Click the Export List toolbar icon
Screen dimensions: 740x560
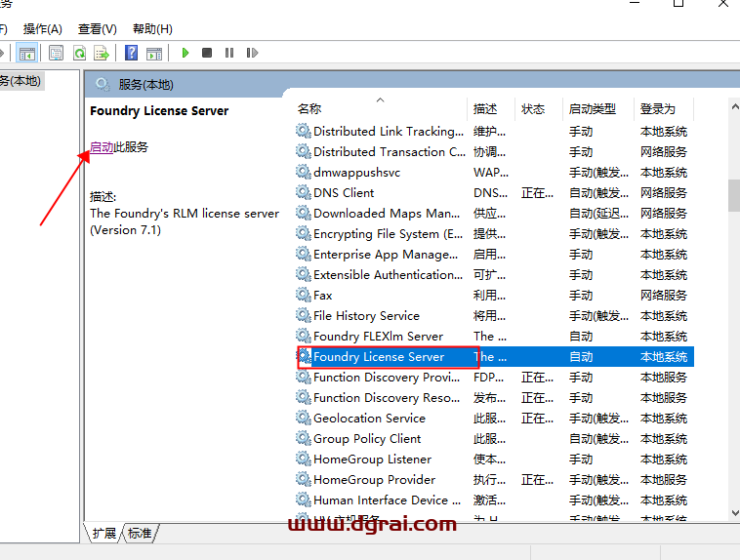pyautogui.click(x=102, y=53)
